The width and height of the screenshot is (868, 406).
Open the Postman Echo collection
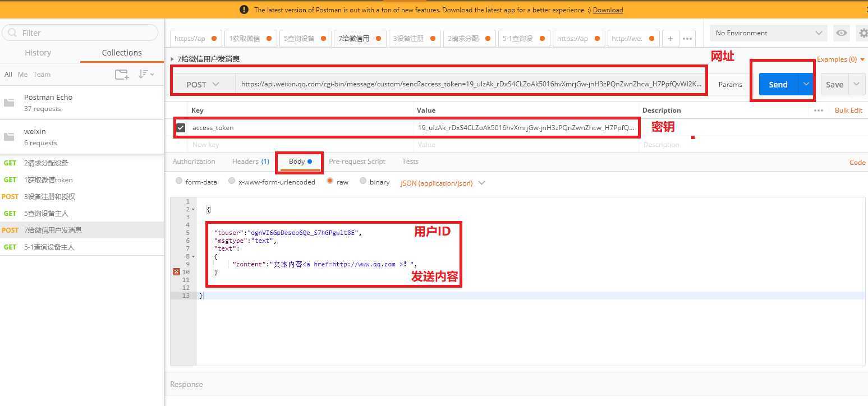[x=82, y=103]
